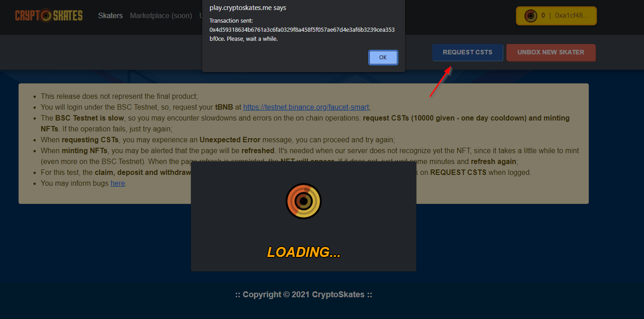Screen dimensions: 644x319
Task: Click the red arrow annotation near Request CSTS
Action: point(440,82)
